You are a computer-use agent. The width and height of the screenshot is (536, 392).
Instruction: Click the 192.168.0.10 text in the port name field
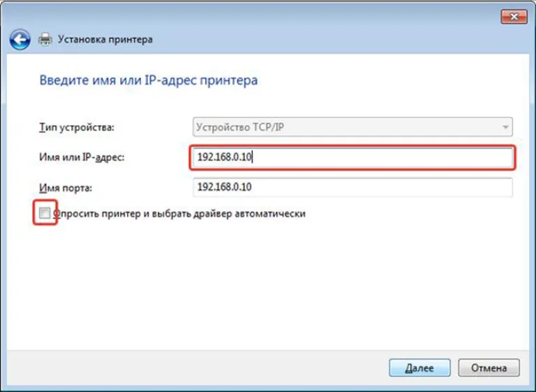225,187
